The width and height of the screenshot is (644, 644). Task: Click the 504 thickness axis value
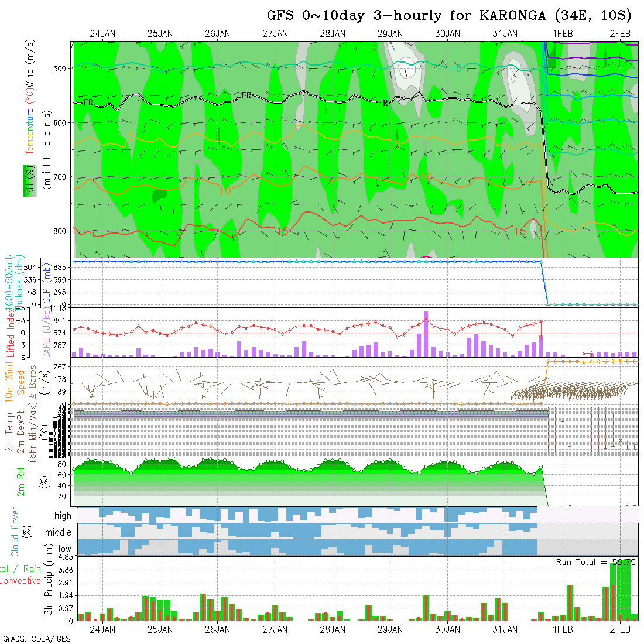(30, 268)
